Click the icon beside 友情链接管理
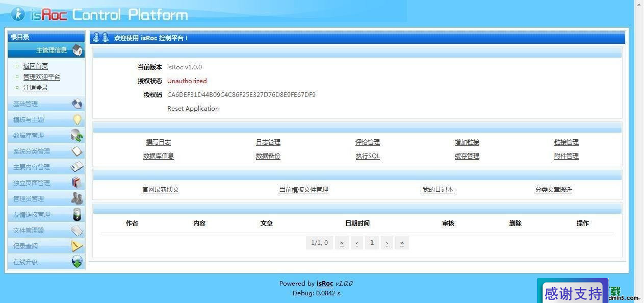Image resolution: width=644 pixels, height=303 pixels. [77, 214]
